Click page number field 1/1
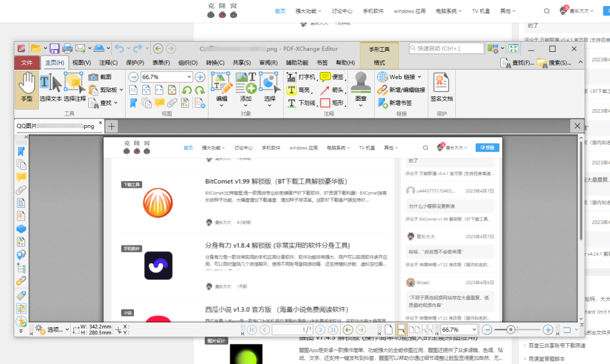The width and height of the screenshot is (610, 364). (x=292, y=330)
